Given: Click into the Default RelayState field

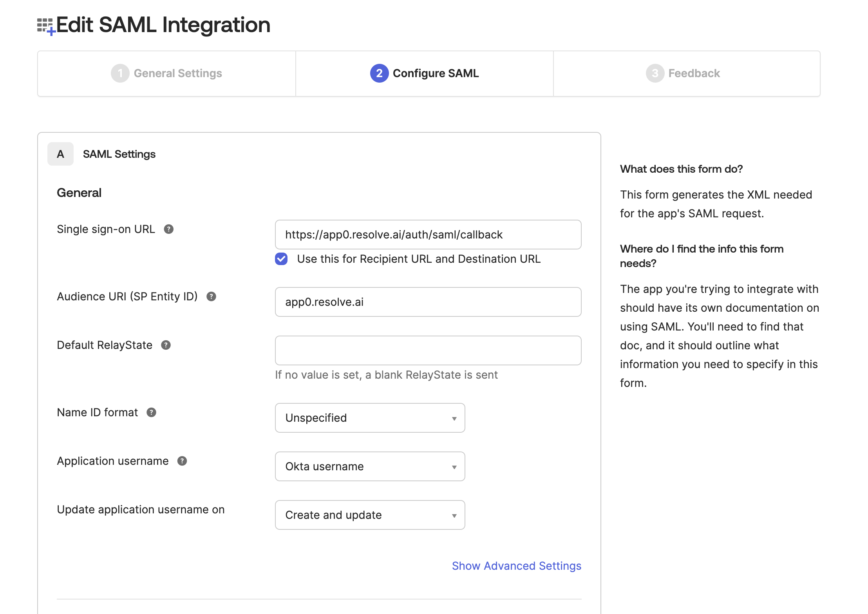Looking at the screenshot, I should [428, 350].
